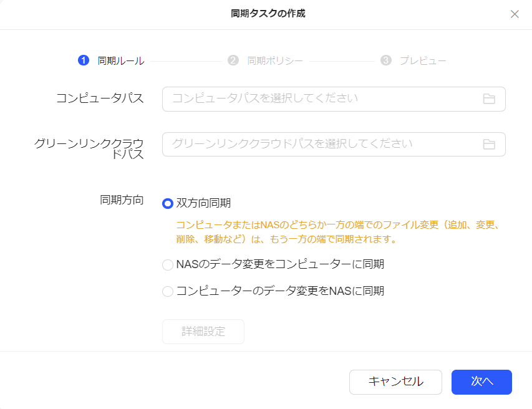Open folder browser for Greenlink cloud path
532x409 pixels.
pos(489,145)
